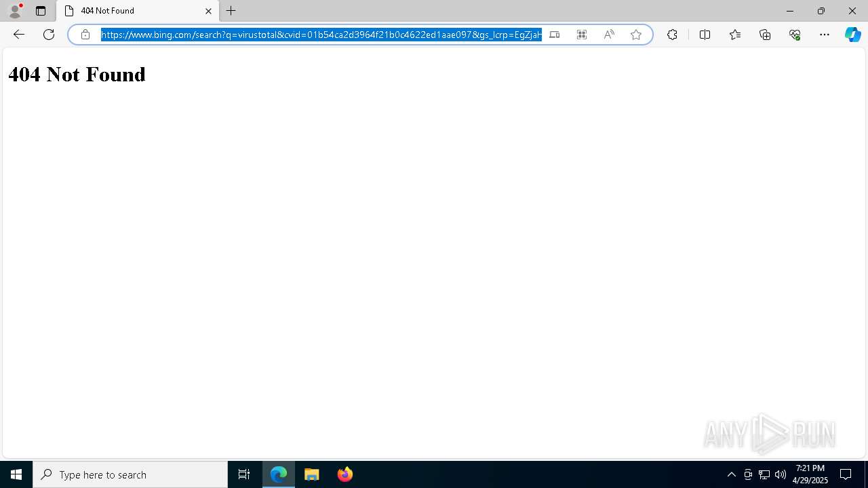Viewport: 868px width, 488px height.
Task: Open the Windows Start menu
Action: pyautogui.click(x=16, y=474)
